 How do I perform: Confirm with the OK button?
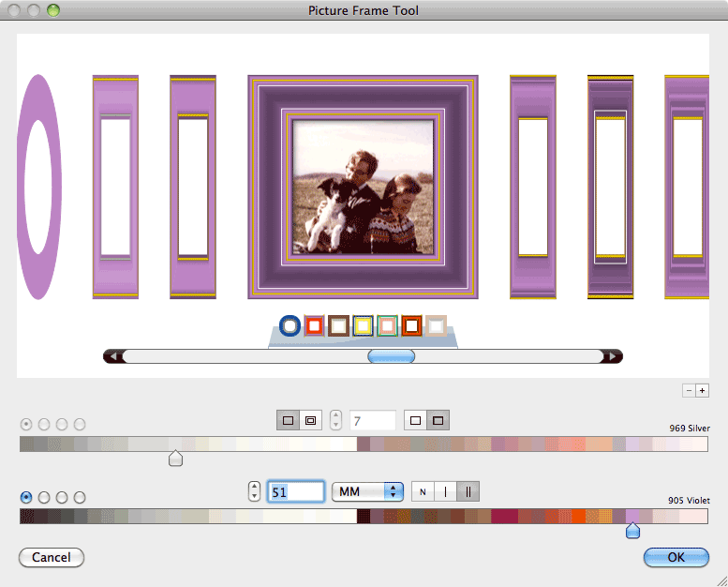coord(676,557)
